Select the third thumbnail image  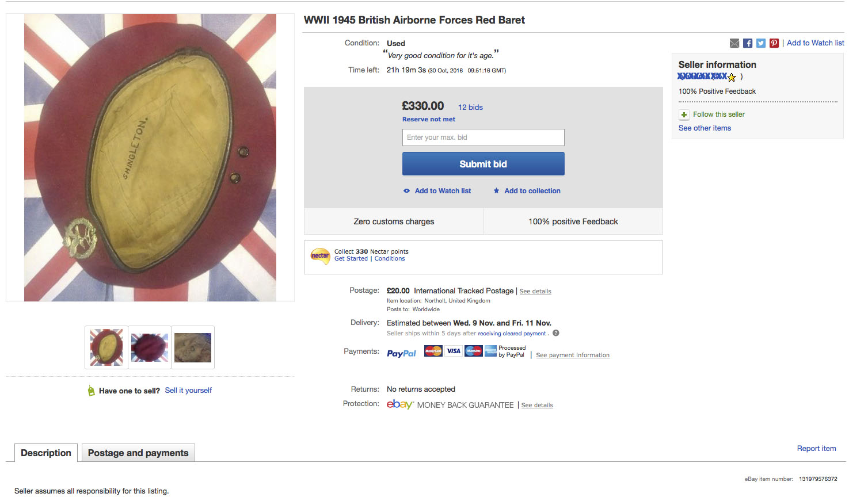[x=193, y=347]
